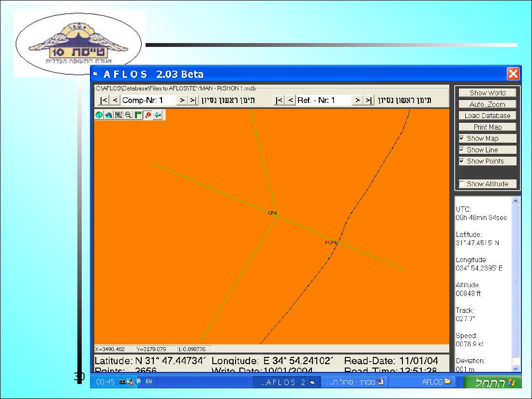Jump to first Ref-Nr record
532x399 pixels.
279,100
